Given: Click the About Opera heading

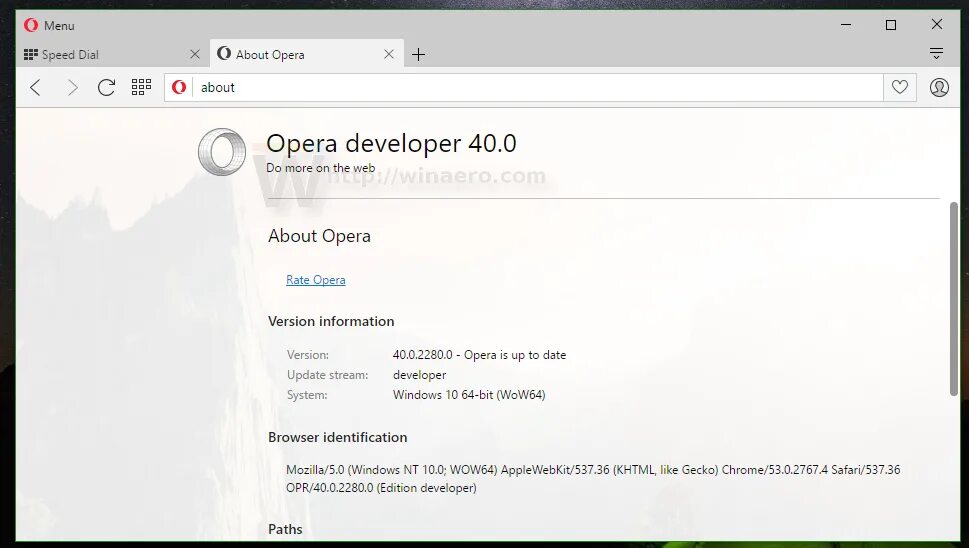Looking at the screenshot, I should tap(319, 236).
